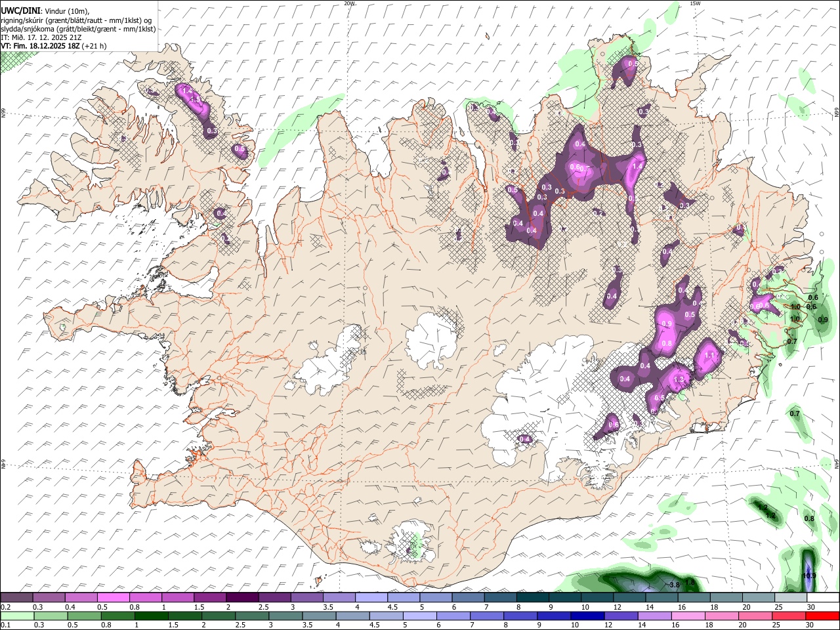Pick the grey-green 3 swatch on rain scale
840x630 pixels.
pos(285,616)
